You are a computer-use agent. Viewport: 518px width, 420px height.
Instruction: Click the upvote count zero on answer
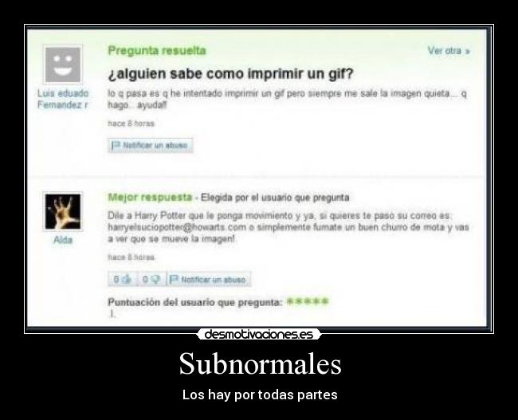(116, 279)
